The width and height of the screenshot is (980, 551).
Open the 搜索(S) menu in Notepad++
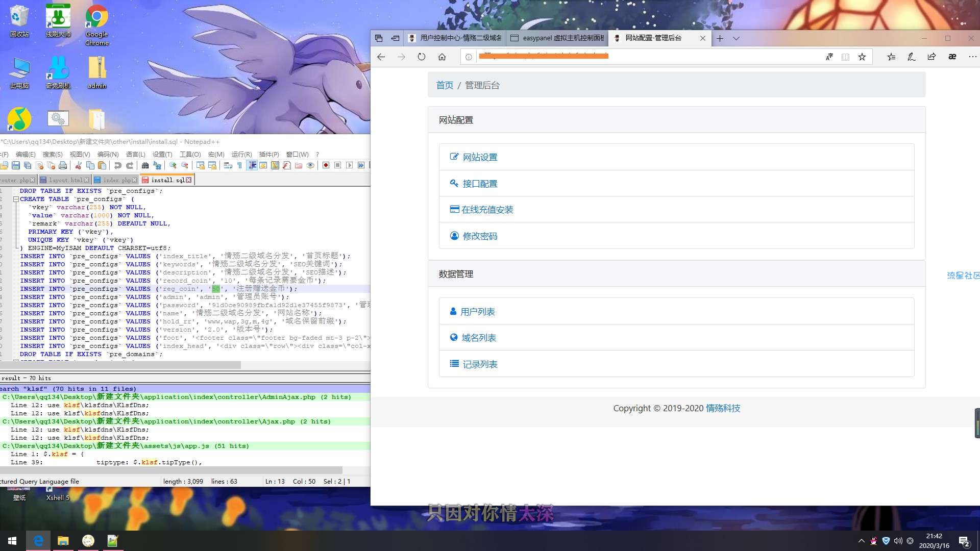pos(53,154)
